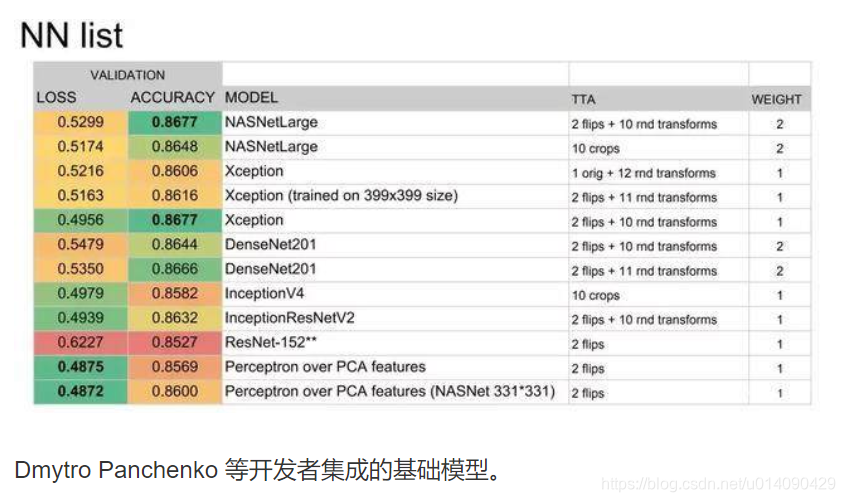Select "Perceptron over PCA features" in 0.4875 row
The width and height of the screenshot is (845, 502).
[x=325, y=367]
